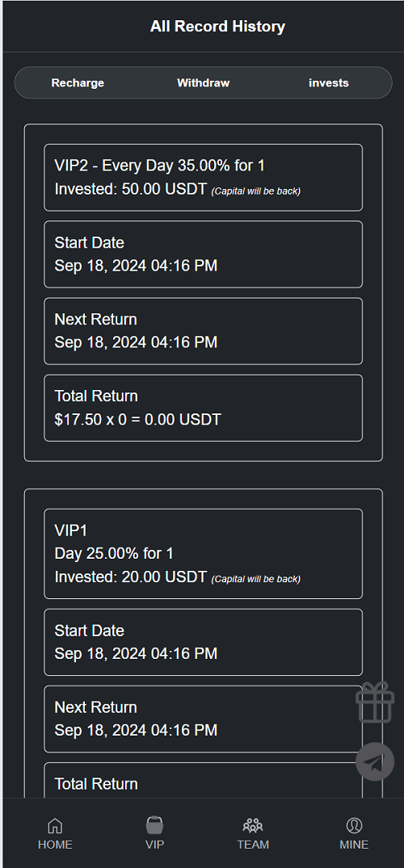Tap the $17.50 Total Return box
The height and width of the screenshot is (868, 404).
click(x=204, y=408)
